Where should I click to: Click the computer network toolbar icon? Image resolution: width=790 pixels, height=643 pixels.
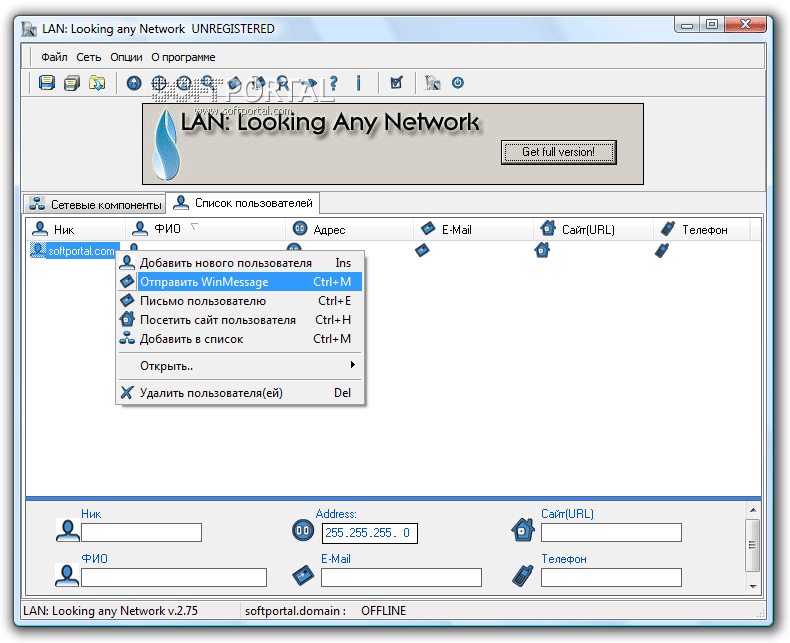click(432, 83)
